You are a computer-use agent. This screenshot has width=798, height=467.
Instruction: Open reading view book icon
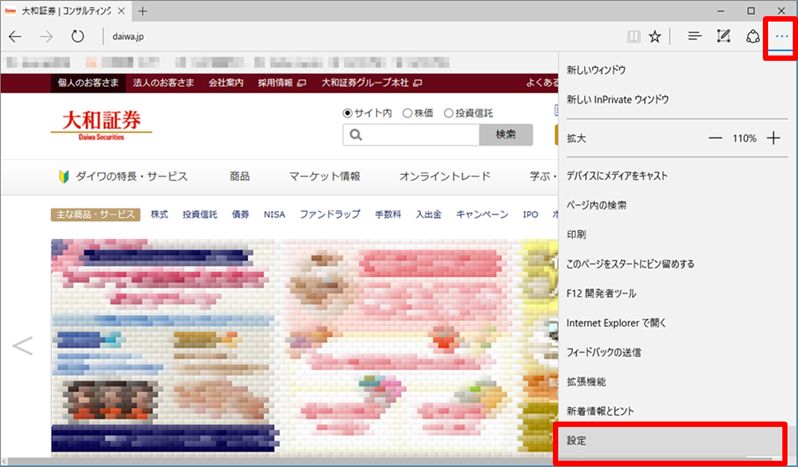pyautogui.click(x=634, y=37)
